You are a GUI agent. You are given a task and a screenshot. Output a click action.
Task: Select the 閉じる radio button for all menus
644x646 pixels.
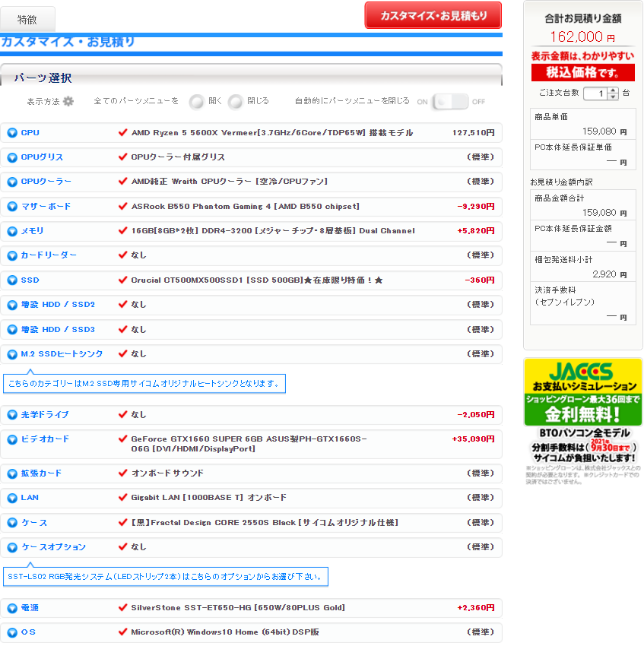(236, 101)
